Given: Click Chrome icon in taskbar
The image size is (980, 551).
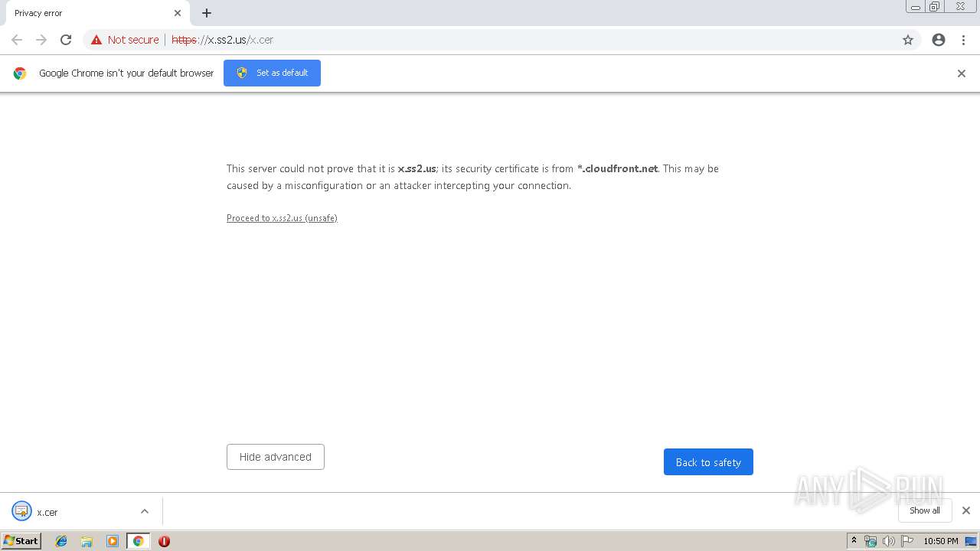Looking at the screenshot, I should [x=138, y=541].
